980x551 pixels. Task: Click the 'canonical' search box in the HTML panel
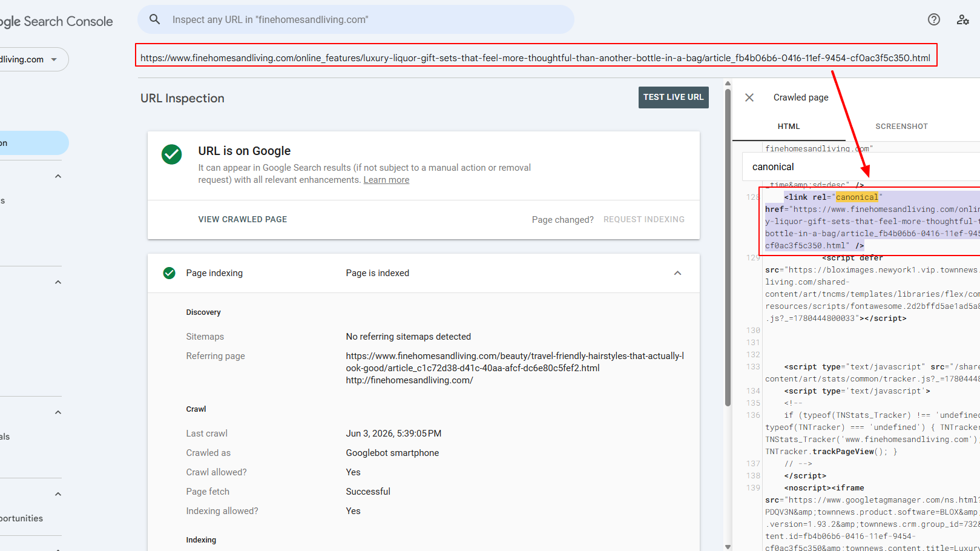[x=861, y=167]
